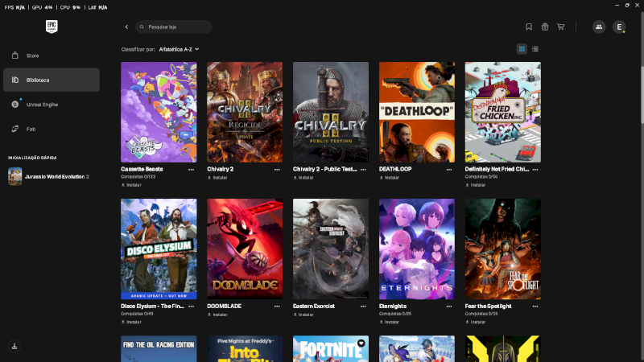Install DOOMBLADE
The image size is (644, 362).
217,315
